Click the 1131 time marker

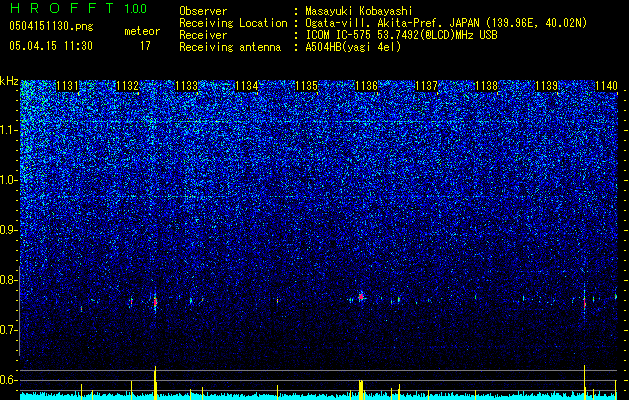(67, 86)
